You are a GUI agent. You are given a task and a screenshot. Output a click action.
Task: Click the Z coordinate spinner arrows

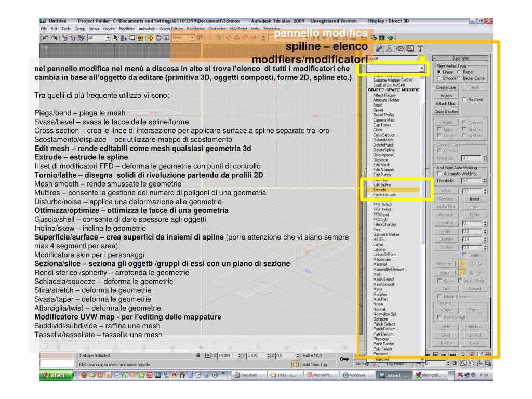coord(298,355)
